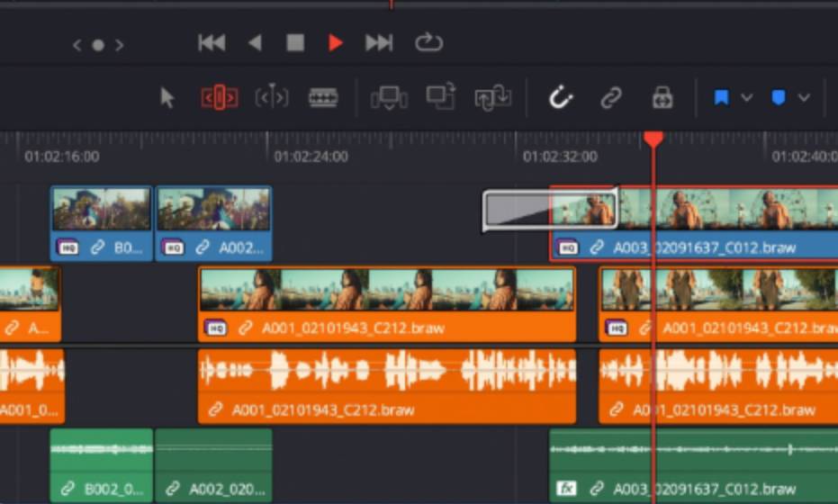Jump to the last frame of timeline
Image resolution: width=838 pixels, height=504 pixels.
[379, 43]
